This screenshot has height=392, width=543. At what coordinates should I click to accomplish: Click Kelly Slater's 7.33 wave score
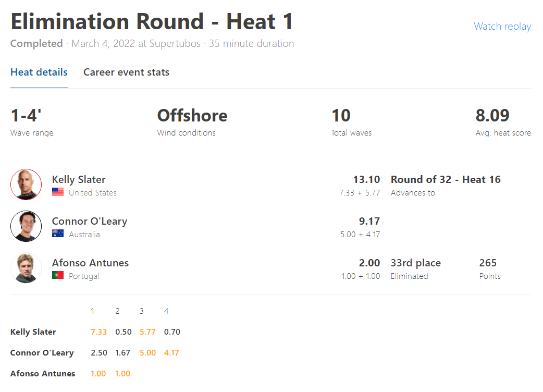point(98,332)
